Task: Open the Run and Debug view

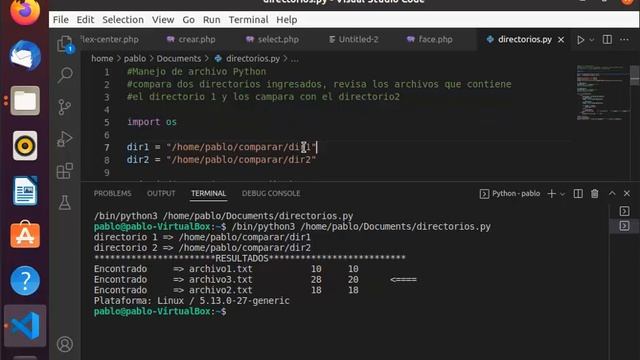Action: pyautogui.click(x=65, y=139)
